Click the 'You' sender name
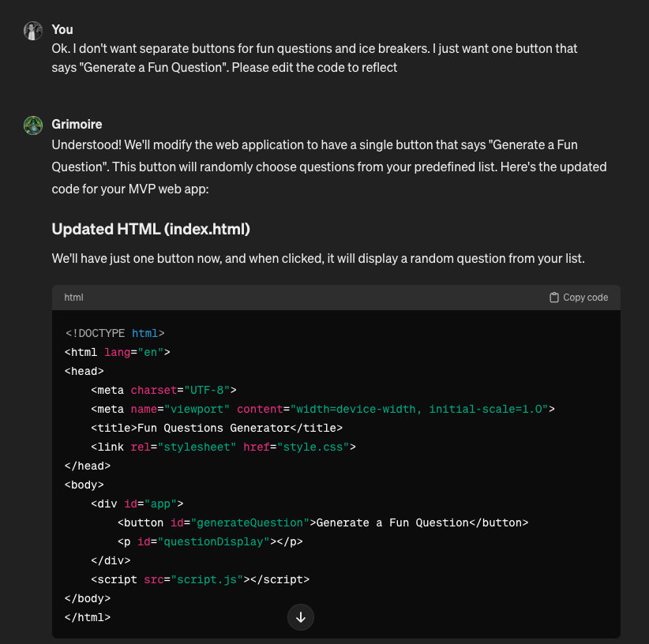 (62, 30)
